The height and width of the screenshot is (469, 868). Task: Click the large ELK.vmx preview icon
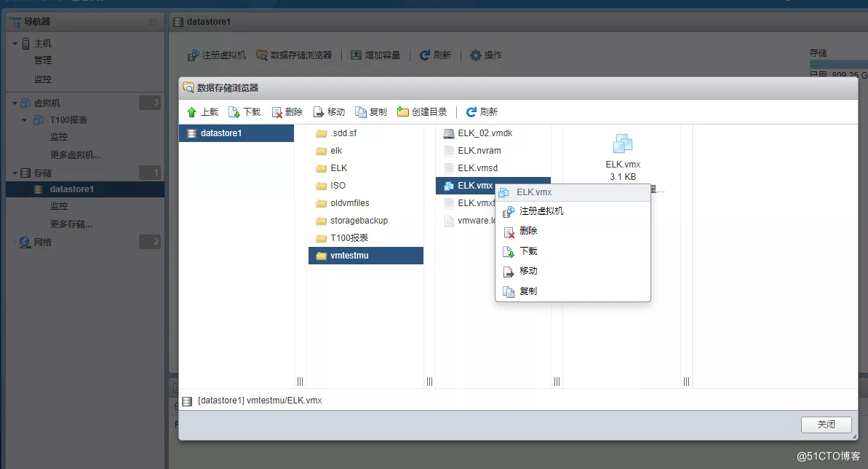623,143
